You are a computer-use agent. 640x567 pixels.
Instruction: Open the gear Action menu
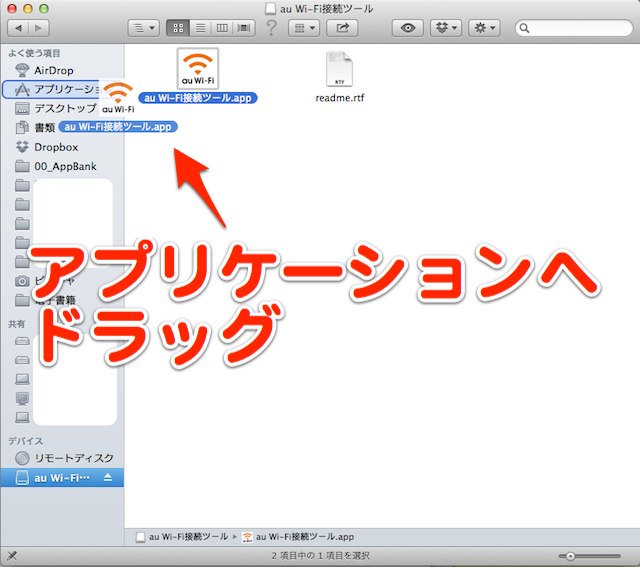click(484, 28)
